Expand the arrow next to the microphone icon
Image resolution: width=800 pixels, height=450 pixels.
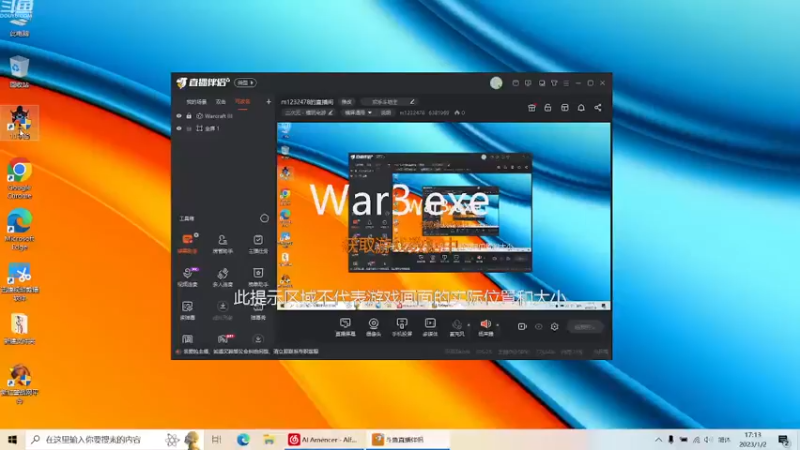469,324
